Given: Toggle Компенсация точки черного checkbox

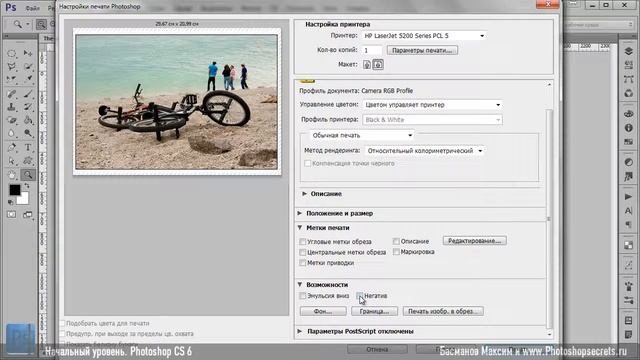Looking at the screenshot, I should (x=308, y=163).
